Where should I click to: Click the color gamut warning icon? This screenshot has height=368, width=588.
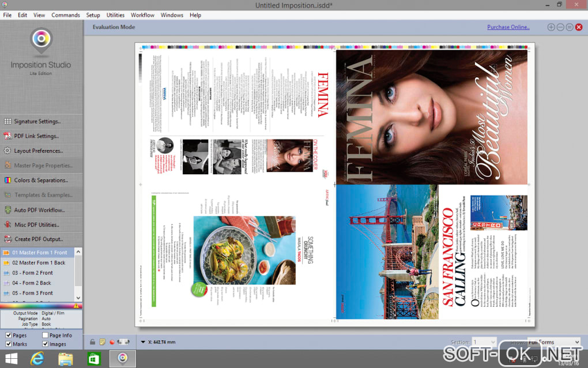coord(77,306)
